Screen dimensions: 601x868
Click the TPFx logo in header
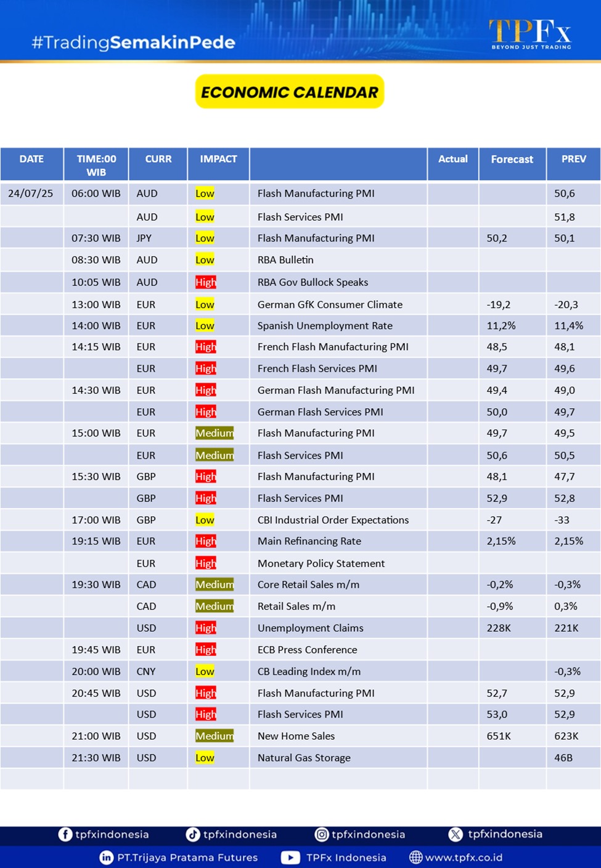530,34
